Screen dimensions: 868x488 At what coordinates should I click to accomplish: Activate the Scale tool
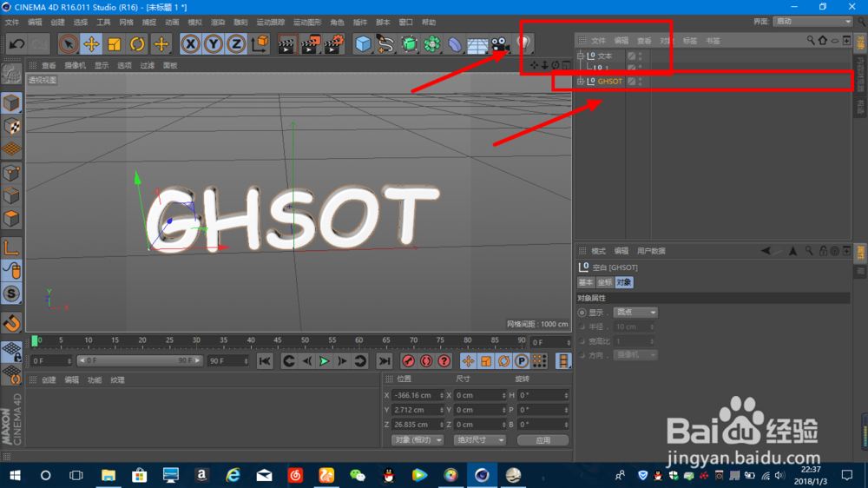[x=114, y=43]
